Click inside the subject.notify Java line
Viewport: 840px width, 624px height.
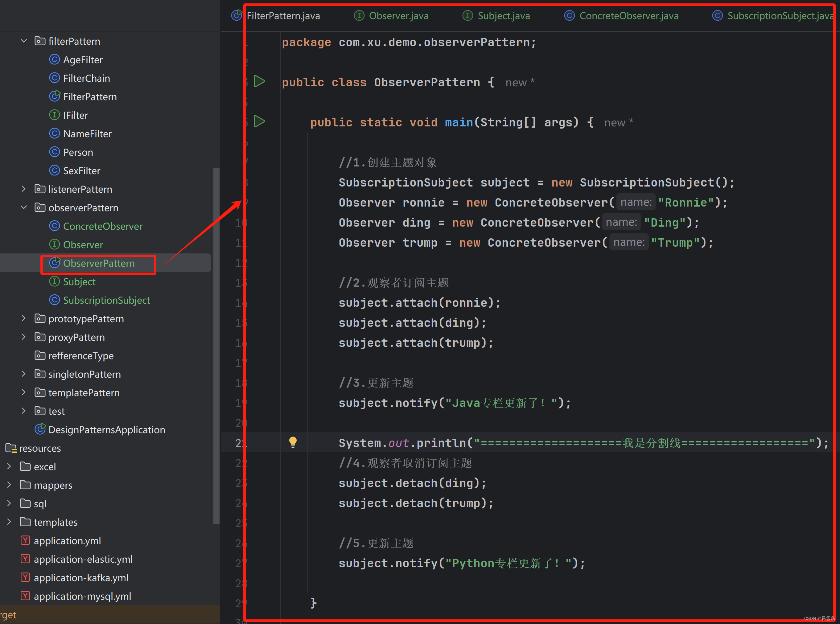tap(453, 403)
